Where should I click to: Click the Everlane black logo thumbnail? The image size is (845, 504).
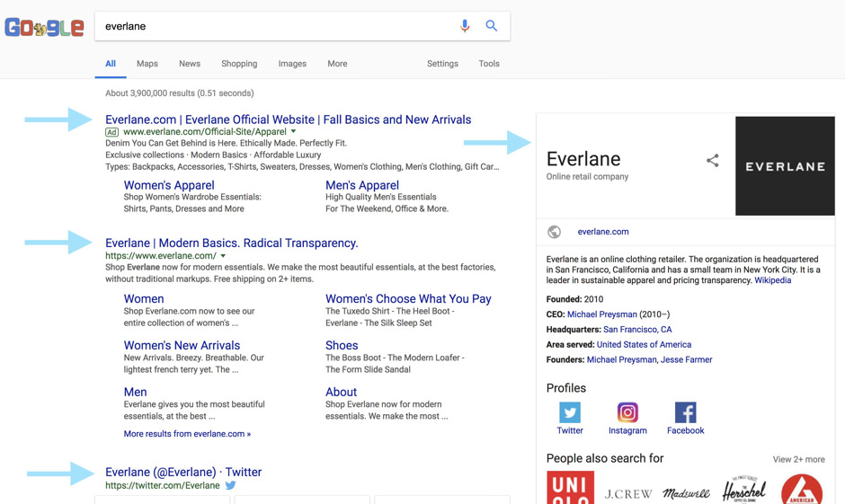pos(785,166)
